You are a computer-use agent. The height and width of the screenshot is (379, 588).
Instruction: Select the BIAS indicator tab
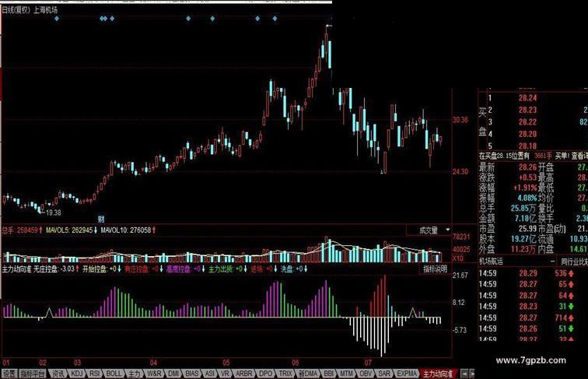point(192,374)
